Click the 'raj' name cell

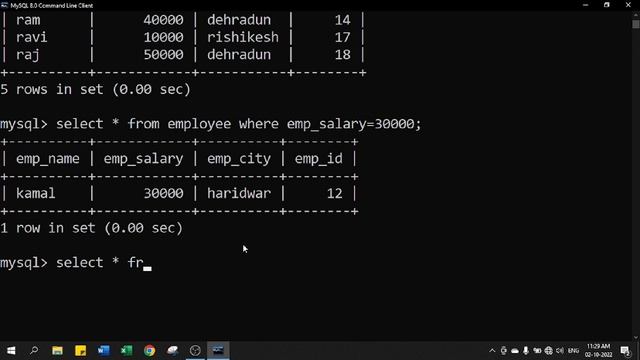[28, 55]
